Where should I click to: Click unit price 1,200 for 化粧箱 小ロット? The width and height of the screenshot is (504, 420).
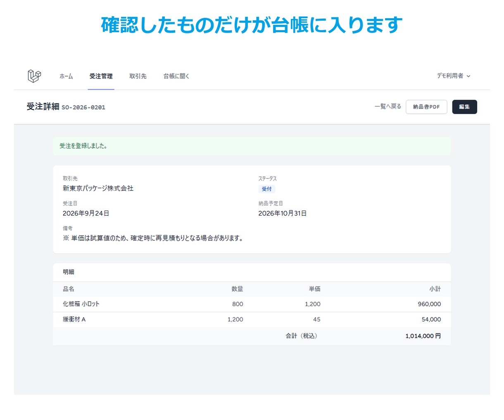coord(313,304)
